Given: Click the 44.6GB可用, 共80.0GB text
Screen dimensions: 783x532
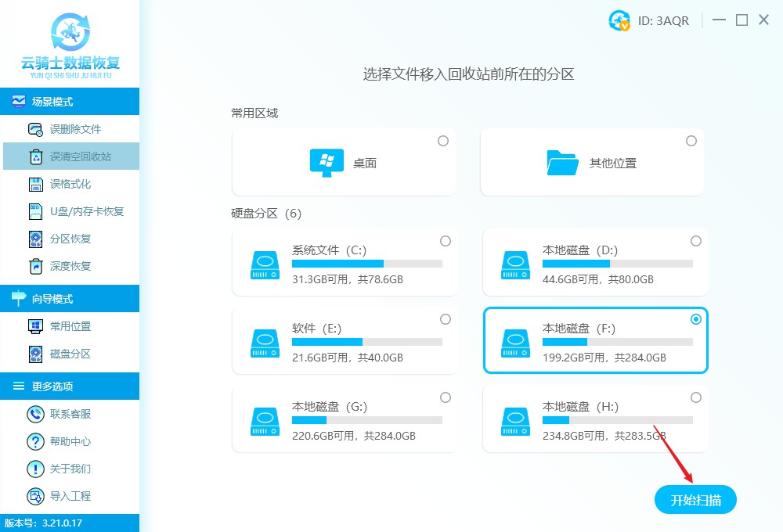Looking at the screenshot, I should [x=598, y=279].
